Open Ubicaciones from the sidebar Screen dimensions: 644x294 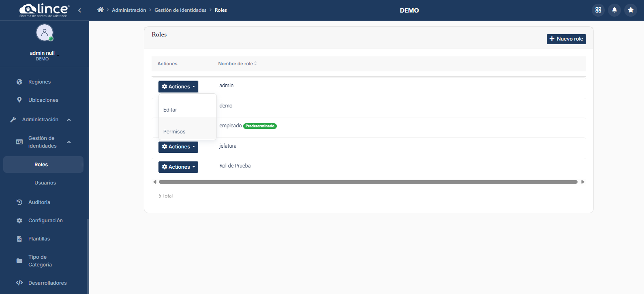point(43,100)
